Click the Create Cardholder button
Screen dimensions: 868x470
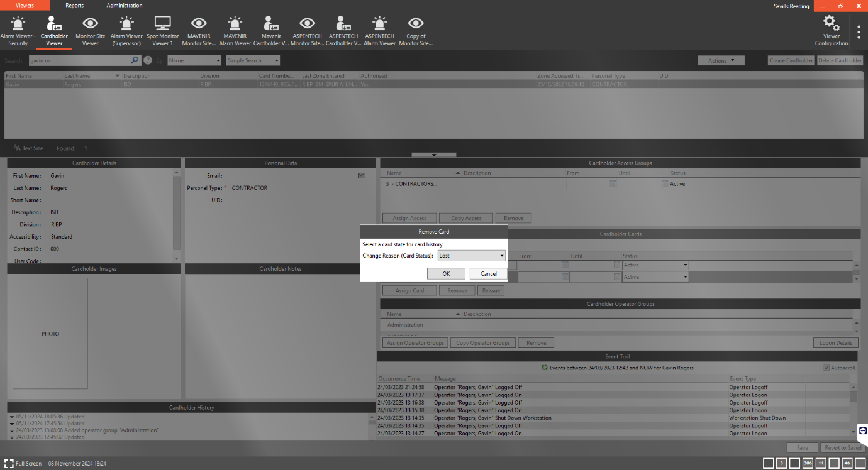pos(791,60)
